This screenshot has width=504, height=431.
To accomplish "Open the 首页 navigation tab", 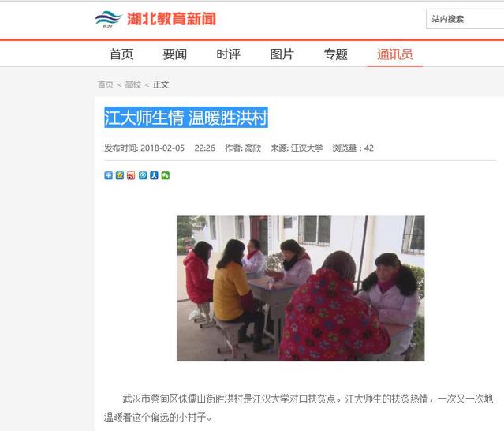I will [121, 54].
